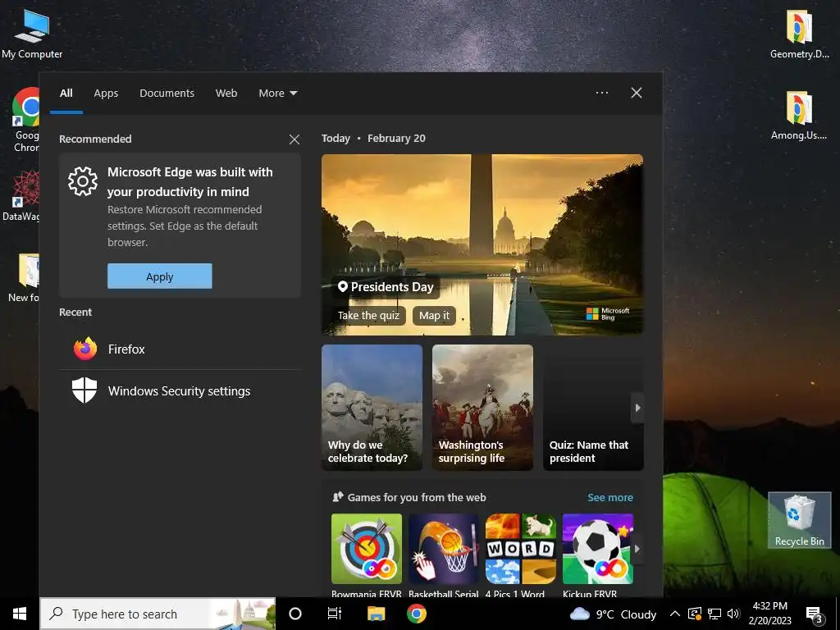Click the Presidents Day location label
This screenshot has width=840, height=630.
386,287
